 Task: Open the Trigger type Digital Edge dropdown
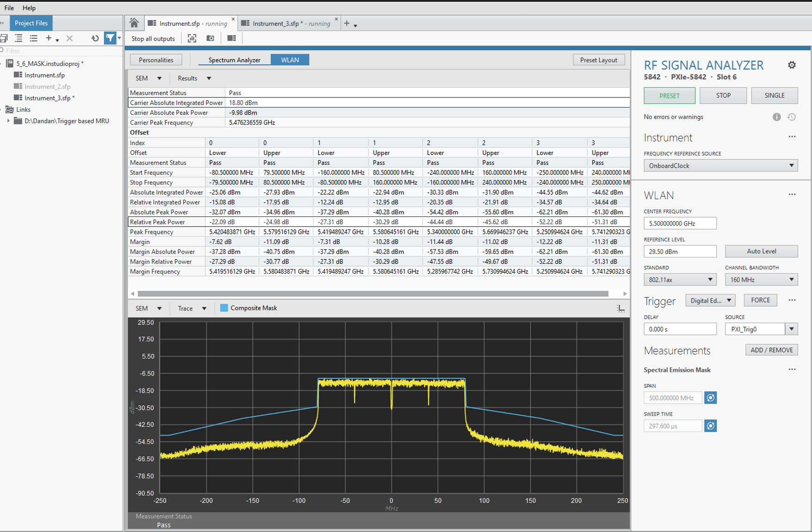coord(710,300)
